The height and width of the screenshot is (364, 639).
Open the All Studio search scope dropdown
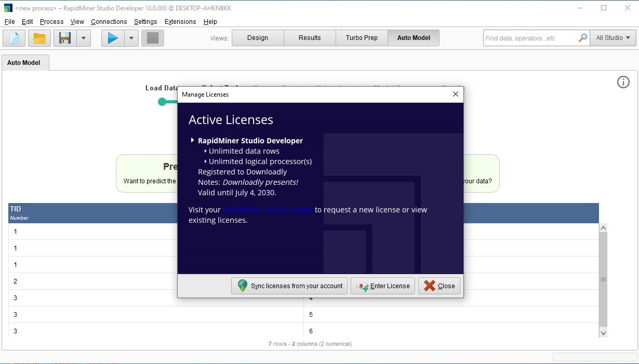pyautogui.click(x=614, y=38)
